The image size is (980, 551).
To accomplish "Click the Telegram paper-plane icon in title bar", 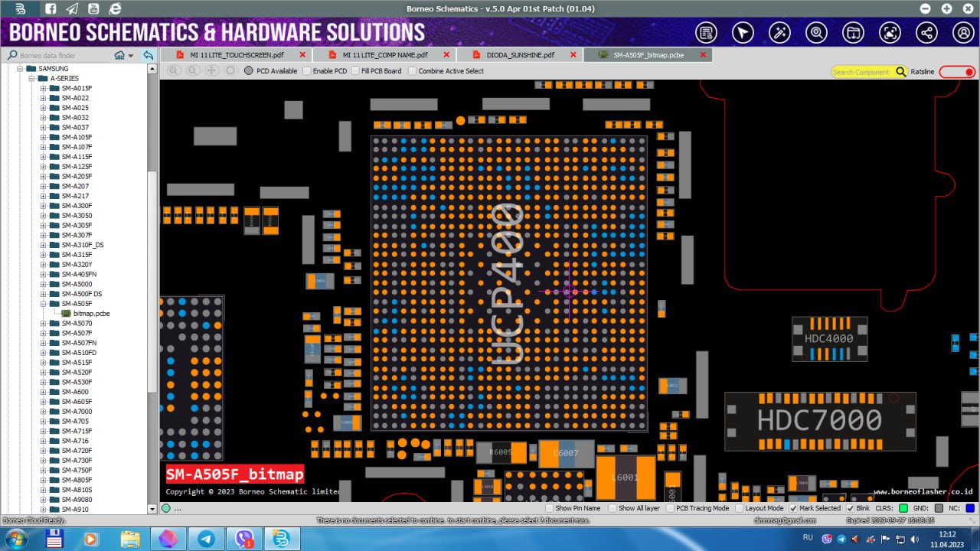I will [x=72, y=9].
